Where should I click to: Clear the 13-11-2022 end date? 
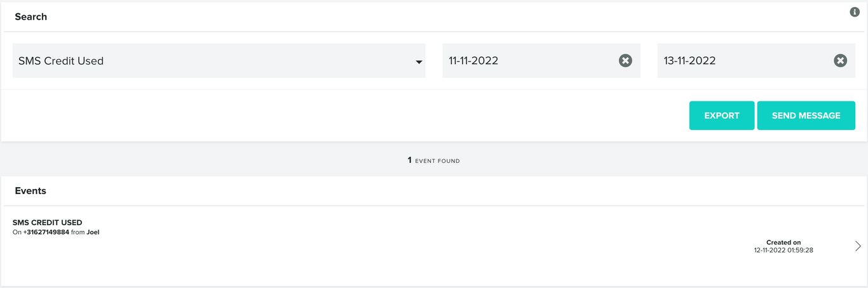(840, 61)
